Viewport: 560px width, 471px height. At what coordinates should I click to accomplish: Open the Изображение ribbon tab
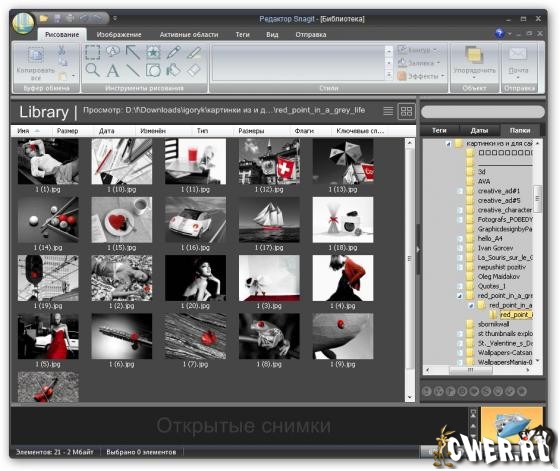119,35
